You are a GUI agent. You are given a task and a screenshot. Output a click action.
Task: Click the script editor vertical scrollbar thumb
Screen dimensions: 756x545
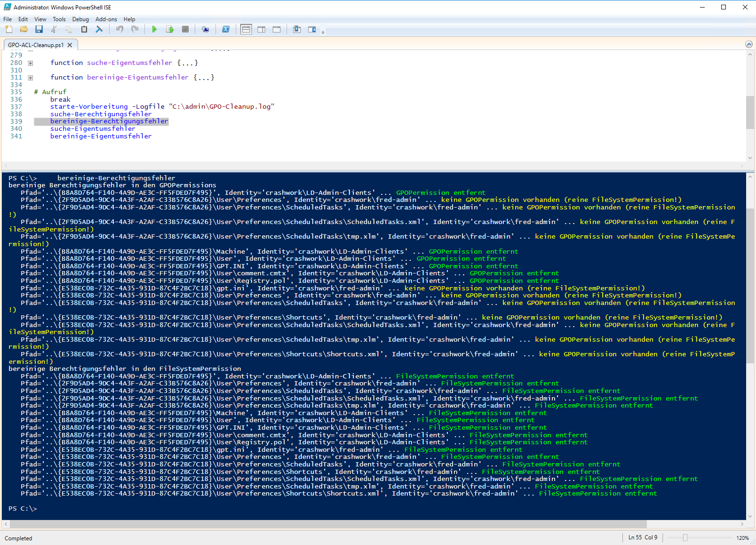pyautogui.click(x=750, y=112)
